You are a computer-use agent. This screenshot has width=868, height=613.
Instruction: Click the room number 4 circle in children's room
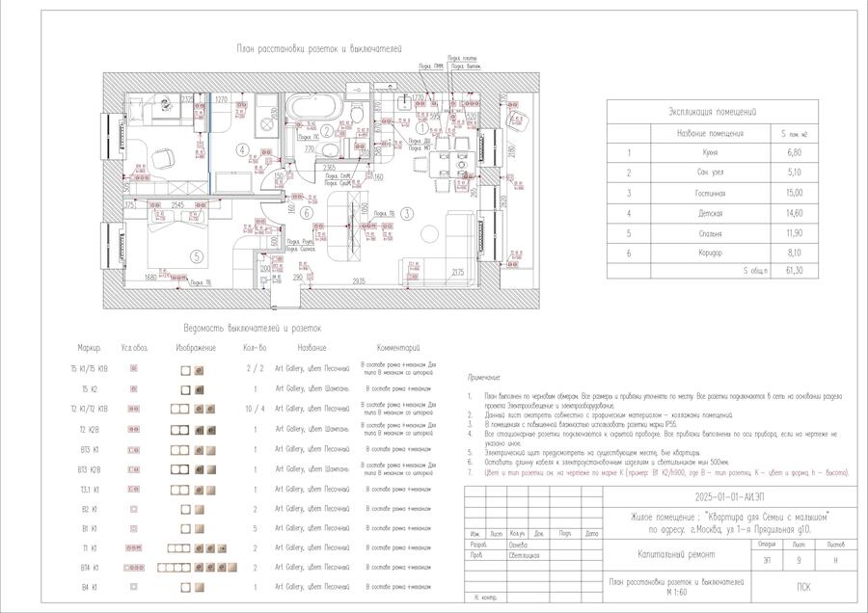pos(242,149)
